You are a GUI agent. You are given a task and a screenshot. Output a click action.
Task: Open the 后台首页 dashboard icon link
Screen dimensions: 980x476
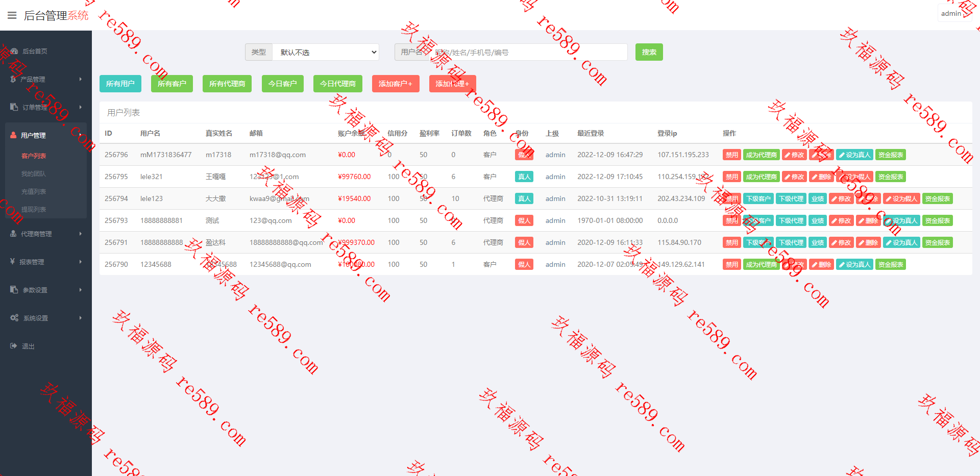click(x=14, y=51)
